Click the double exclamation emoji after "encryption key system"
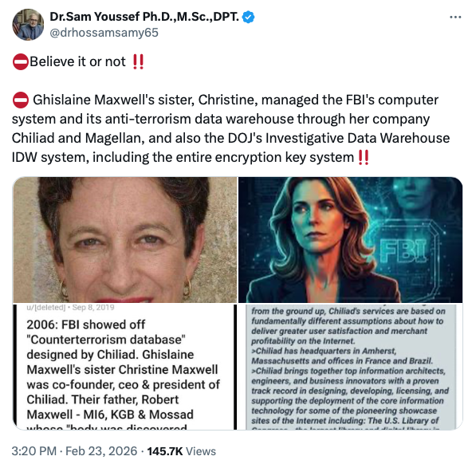476x464 pixels. pyautogui.click(x=364, y=158)
